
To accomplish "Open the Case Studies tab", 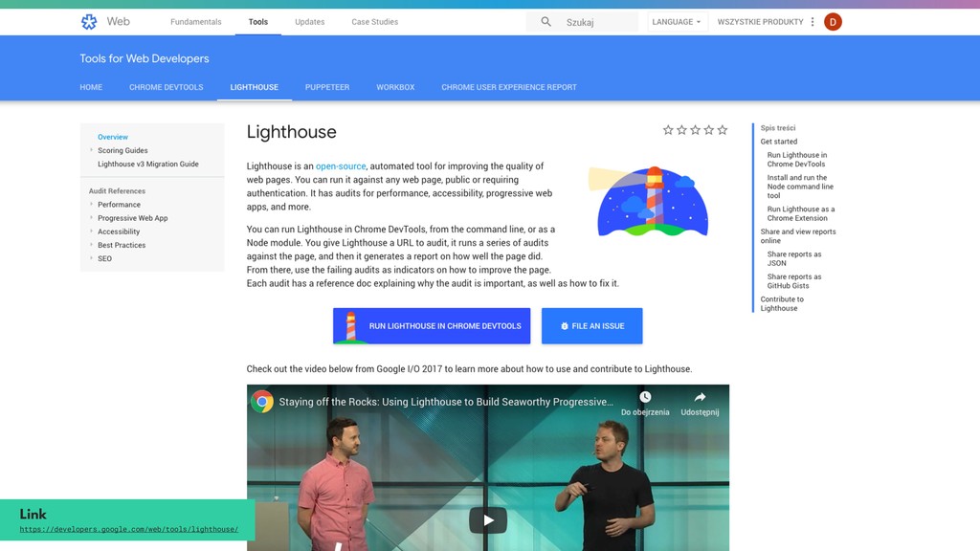I will pyautogui.click(x=374, y=22).
